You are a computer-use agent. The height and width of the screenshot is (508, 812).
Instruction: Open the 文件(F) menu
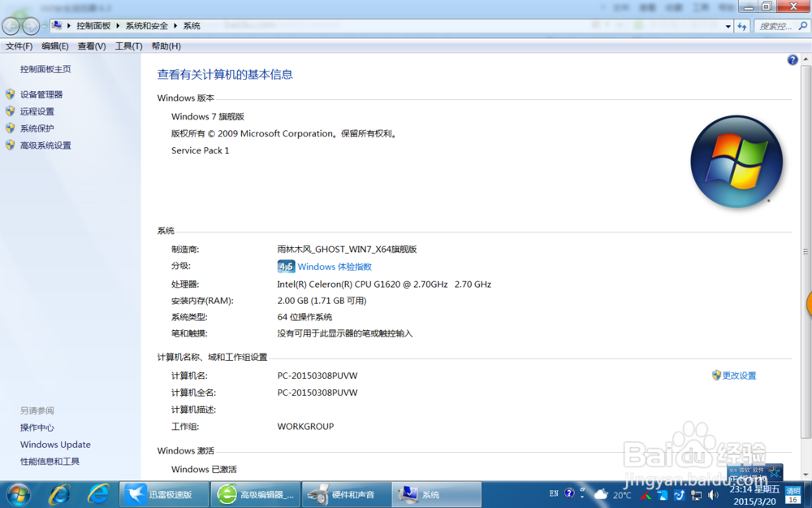pos(19,46)
